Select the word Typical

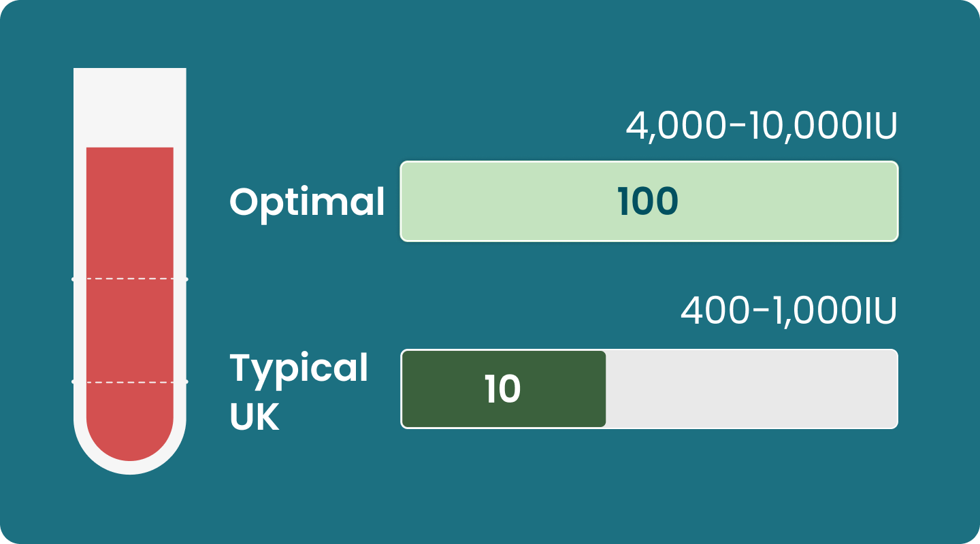(x=299, y=368)
